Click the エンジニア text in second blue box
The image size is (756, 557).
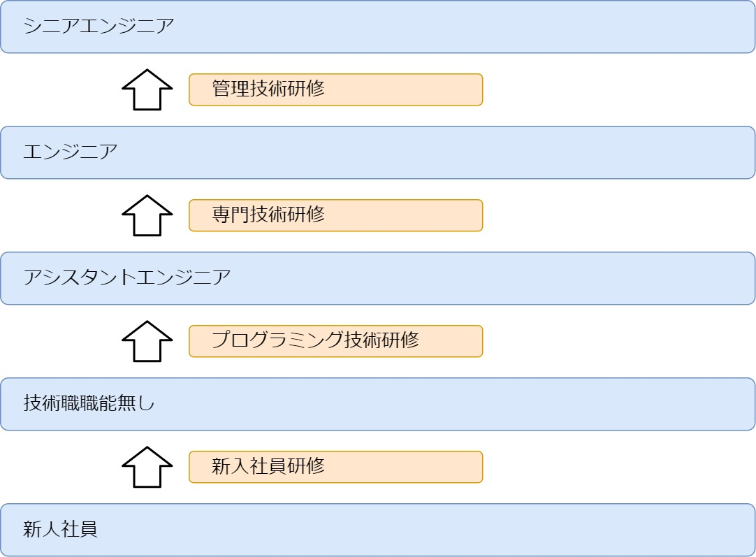click(71, 152)
